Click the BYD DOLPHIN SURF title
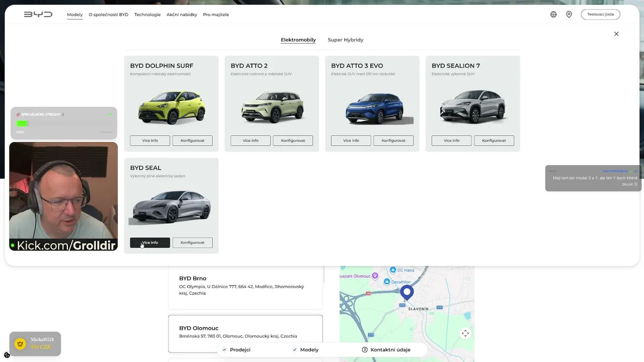Viewport: 644px width, 362px height. [x=162, y=66]
